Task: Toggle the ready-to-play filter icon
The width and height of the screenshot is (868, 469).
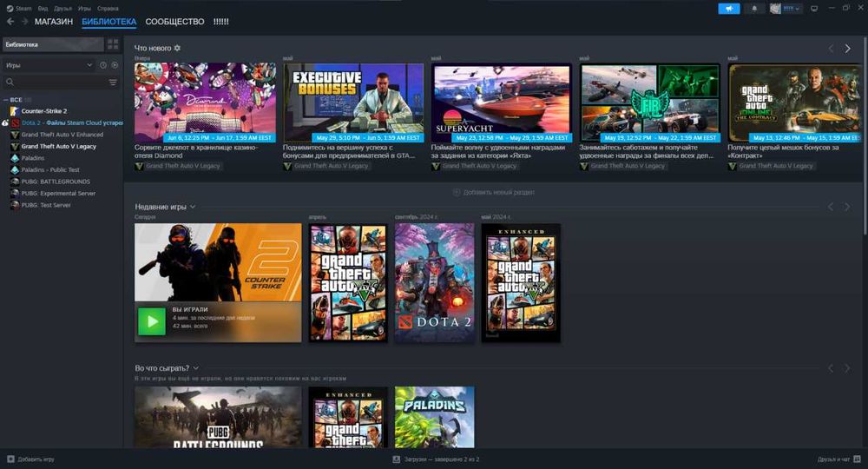Action: click(x=115, y=65)
